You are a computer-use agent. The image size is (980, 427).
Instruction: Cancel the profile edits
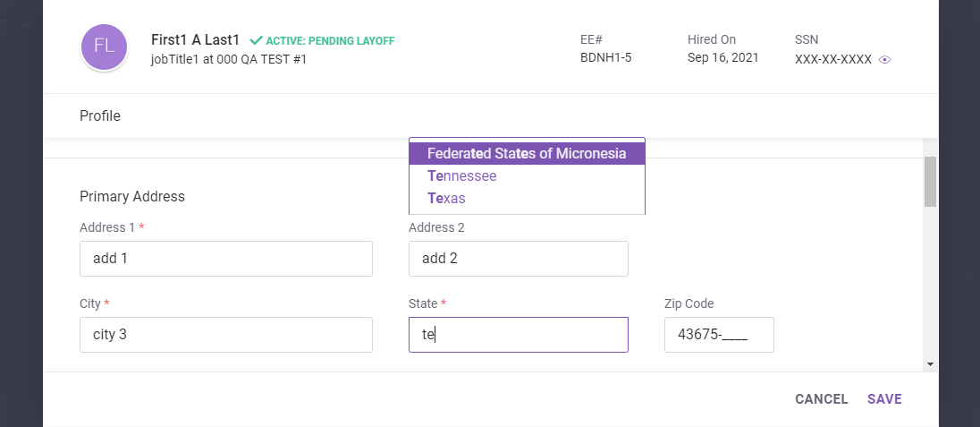pyautogui.click(x=821, y=399)
